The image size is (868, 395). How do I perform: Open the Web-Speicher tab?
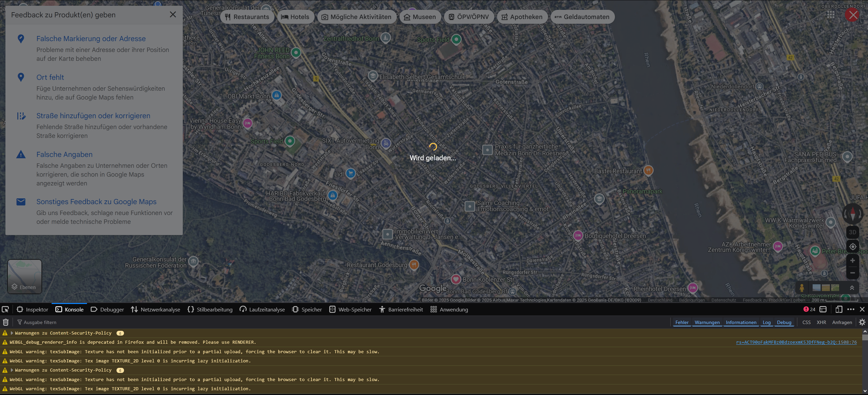coord(350,309)
